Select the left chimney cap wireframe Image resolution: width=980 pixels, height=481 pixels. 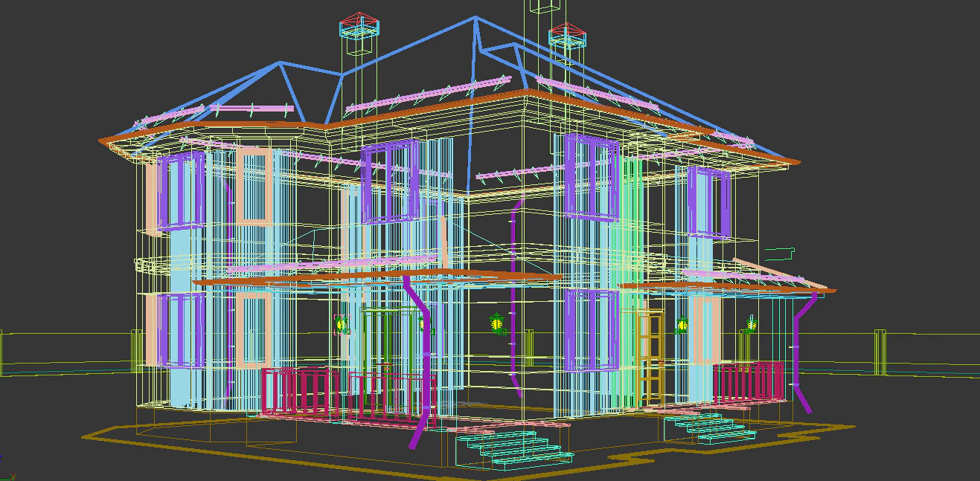pos(359,25)
